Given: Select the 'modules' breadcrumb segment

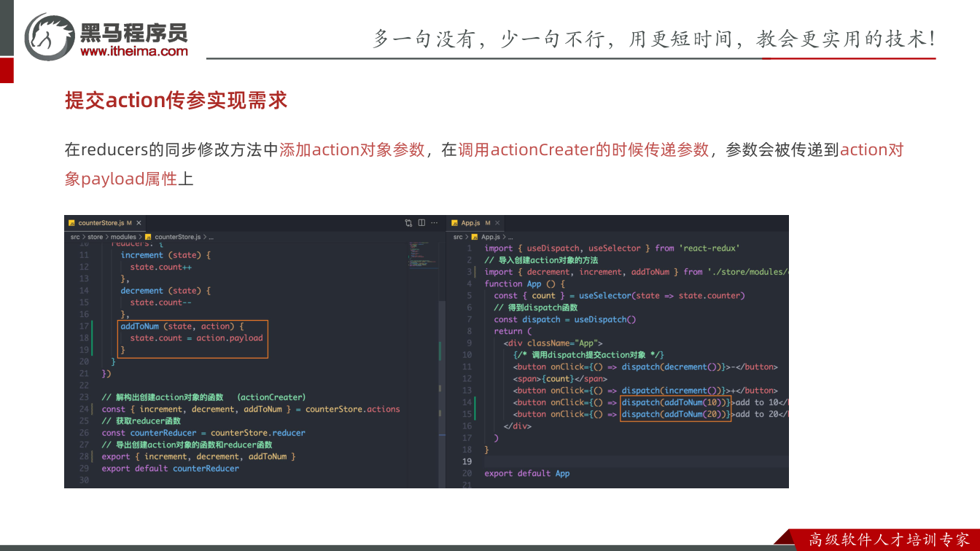Looking at the screenshot, I should point(124,237).
